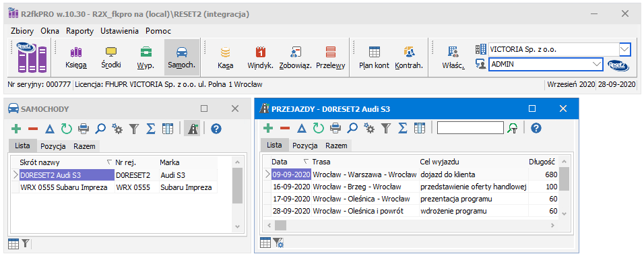This screenshot has width=644, height=254.
Task: Add a new record in SAMOCHODY window
Action: (16, 129)
